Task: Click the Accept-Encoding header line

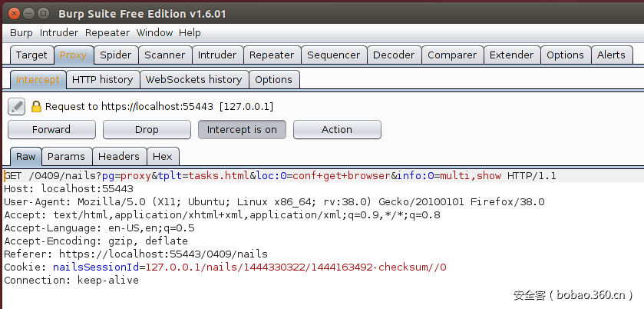Action: coord(96,241)
